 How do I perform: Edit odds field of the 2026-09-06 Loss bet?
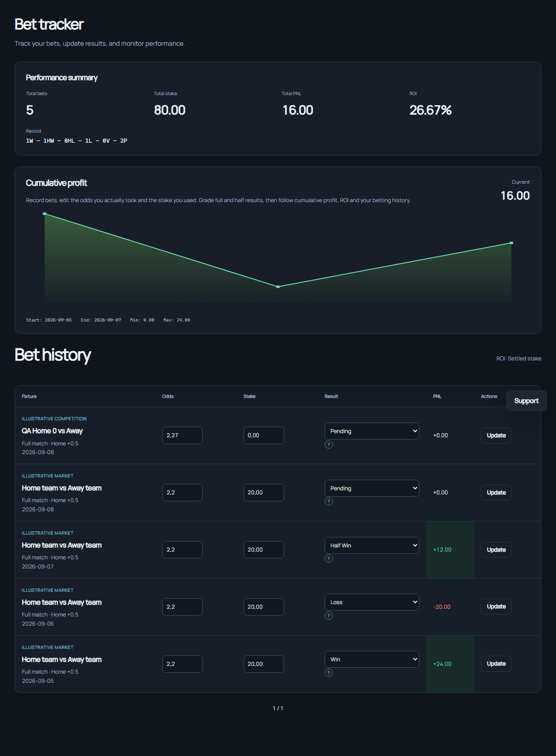(182, 607)
